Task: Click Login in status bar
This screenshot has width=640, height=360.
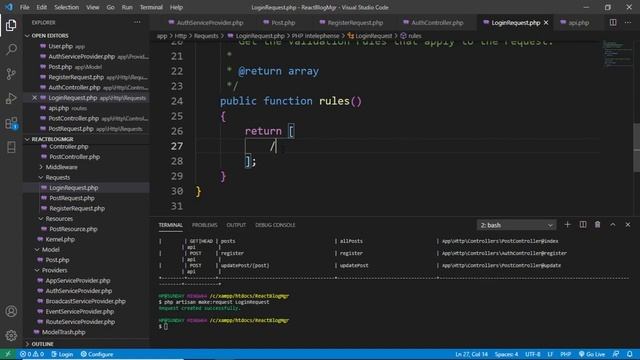Action: 62,354
